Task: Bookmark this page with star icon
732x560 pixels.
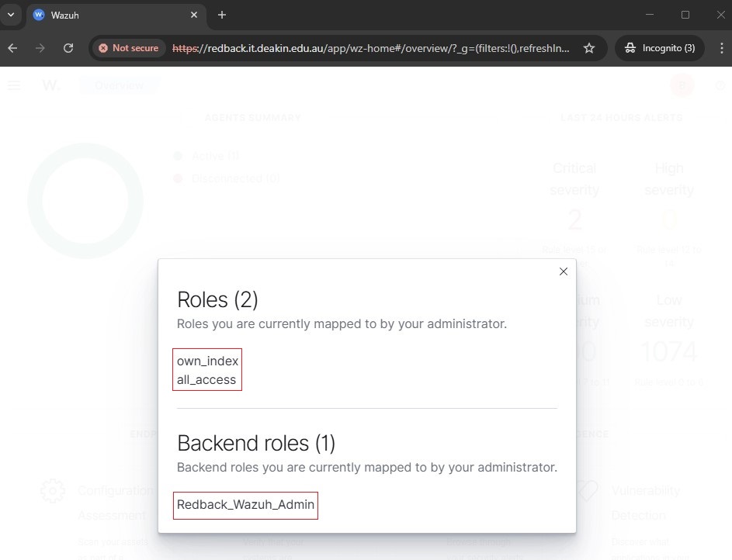Action: [x=589, y=48]
